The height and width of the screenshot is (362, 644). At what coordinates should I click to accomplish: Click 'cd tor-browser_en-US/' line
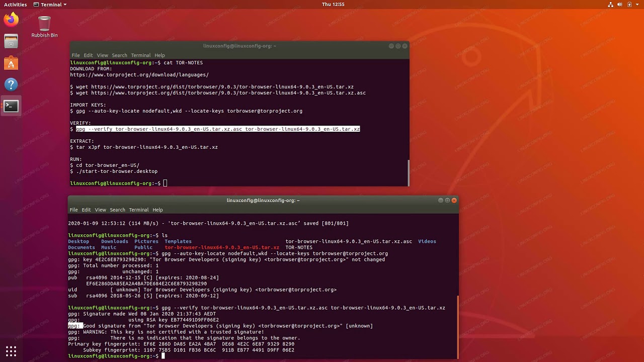coord(108,165)
